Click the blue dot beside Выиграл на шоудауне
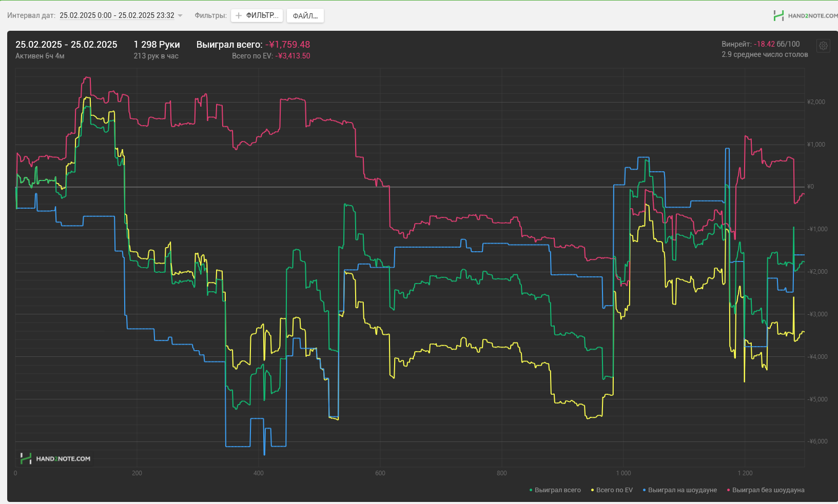Screen dimensions: 838x504 pos(644,491)
